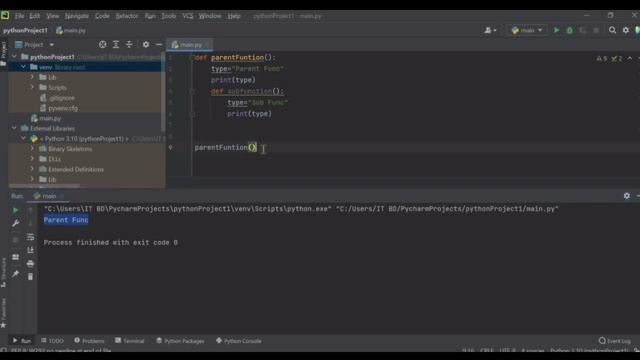Expand the Scripts folder

32,87
